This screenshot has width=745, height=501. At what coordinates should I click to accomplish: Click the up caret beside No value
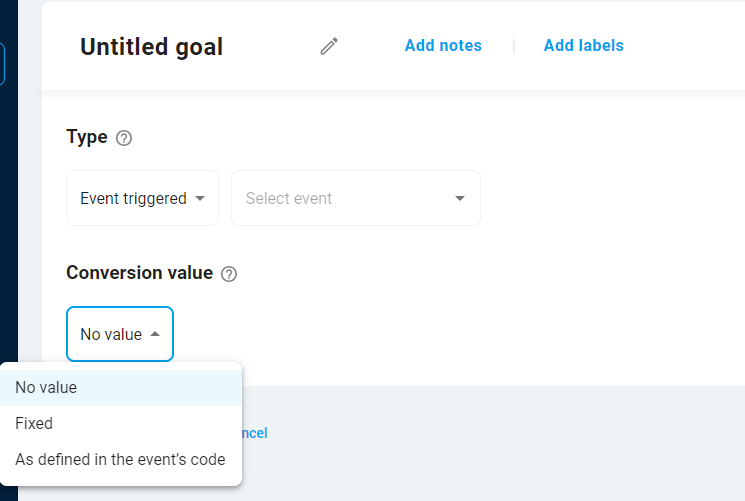155,334
